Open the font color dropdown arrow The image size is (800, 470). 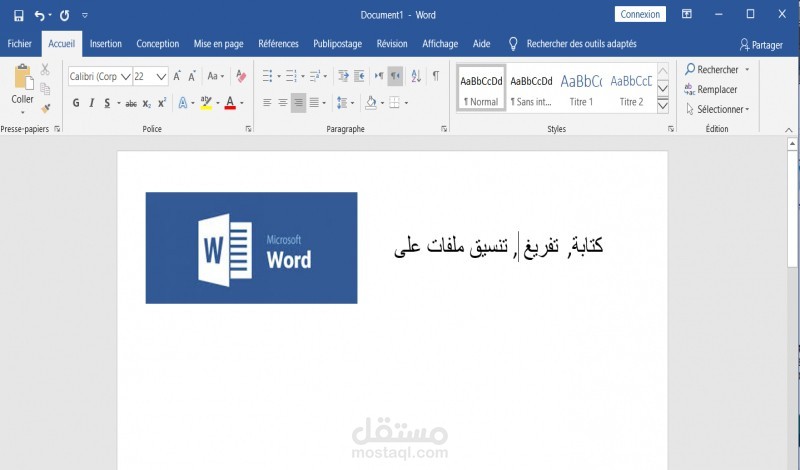coord(242,103)
